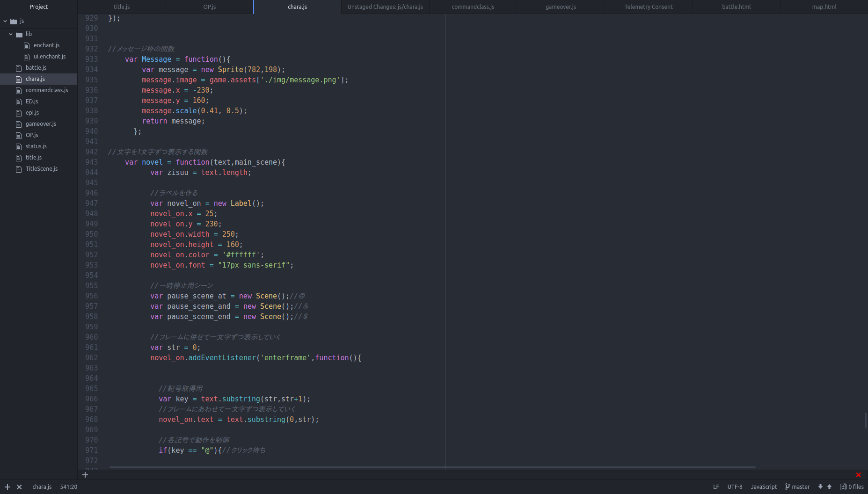
Task: Click the horizontal editor scrollbar
Action: (x=432, y=467)
